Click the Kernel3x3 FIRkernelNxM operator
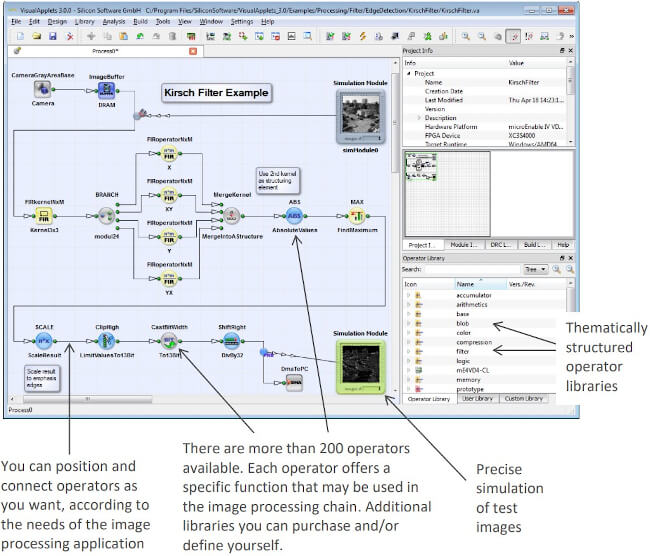The width and height of the screenshot is (650, 556). pyautogui.click(x=42, y=215)
